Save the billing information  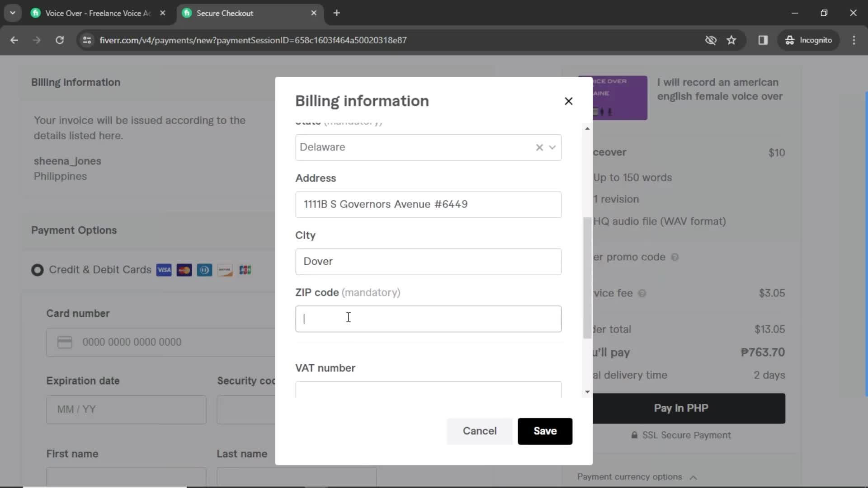(x=545, y=431)
